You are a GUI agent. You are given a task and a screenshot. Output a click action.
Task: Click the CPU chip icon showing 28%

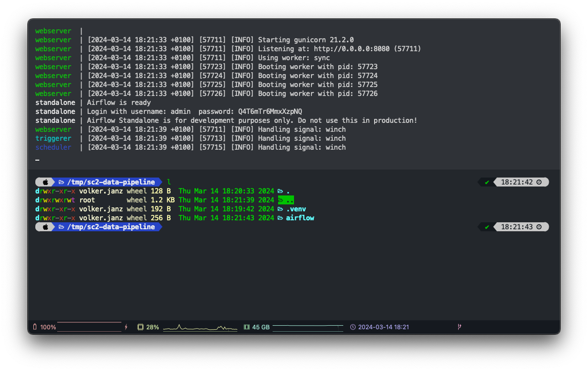140,327
